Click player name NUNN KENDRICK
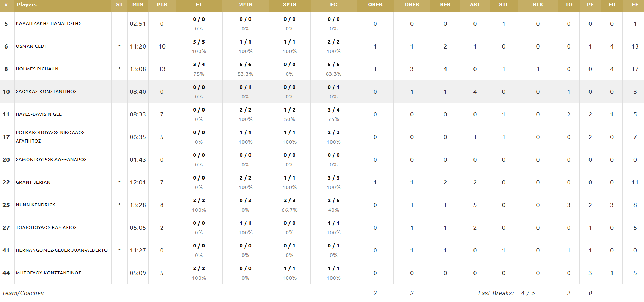 [36, 205]
